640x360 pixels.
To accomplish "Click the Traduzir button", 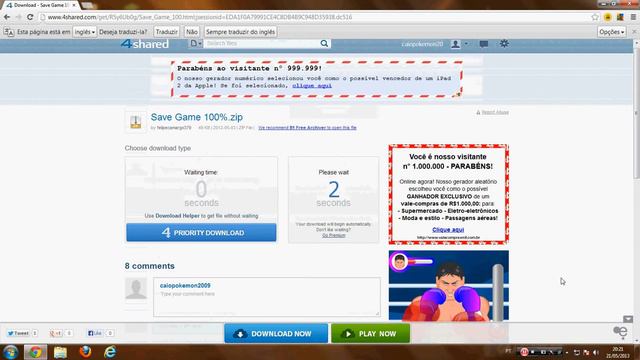I will click(x=167, y=32).
